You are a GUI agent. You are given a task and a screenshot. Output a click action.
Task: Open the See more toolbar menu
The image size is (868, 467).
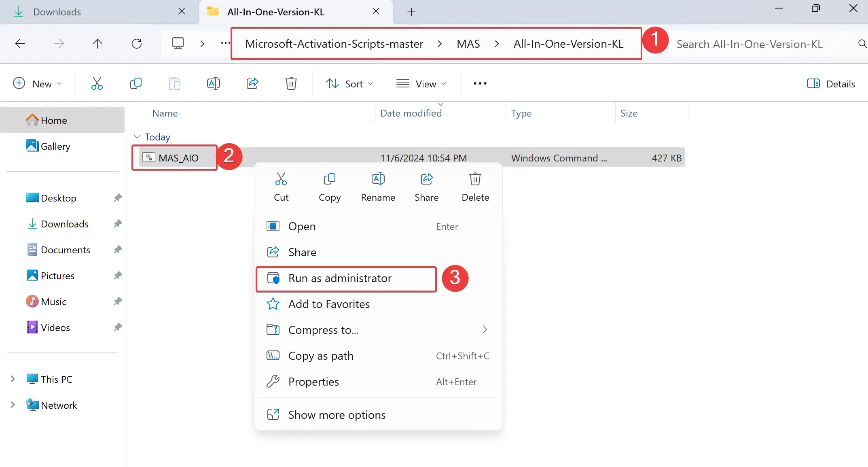coord(480,83)
